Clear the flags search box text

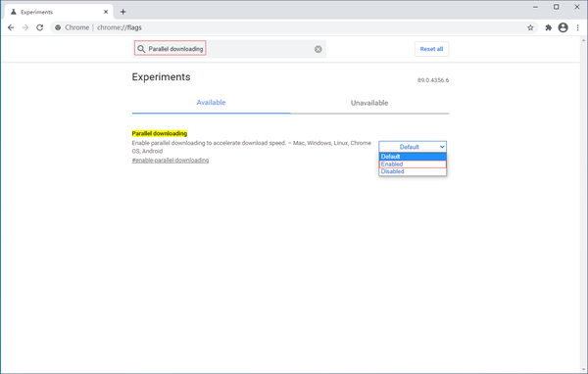[x=318, y=49]
